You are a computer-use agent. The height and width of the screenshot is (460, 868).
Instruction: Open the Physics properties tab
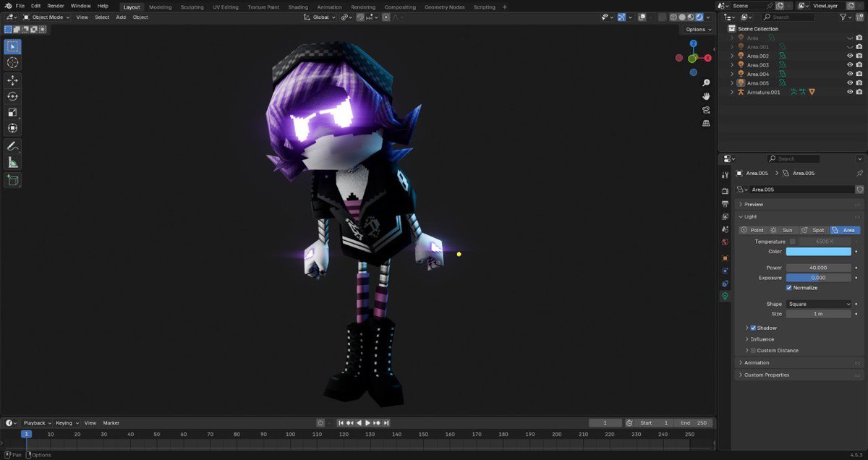725,271
